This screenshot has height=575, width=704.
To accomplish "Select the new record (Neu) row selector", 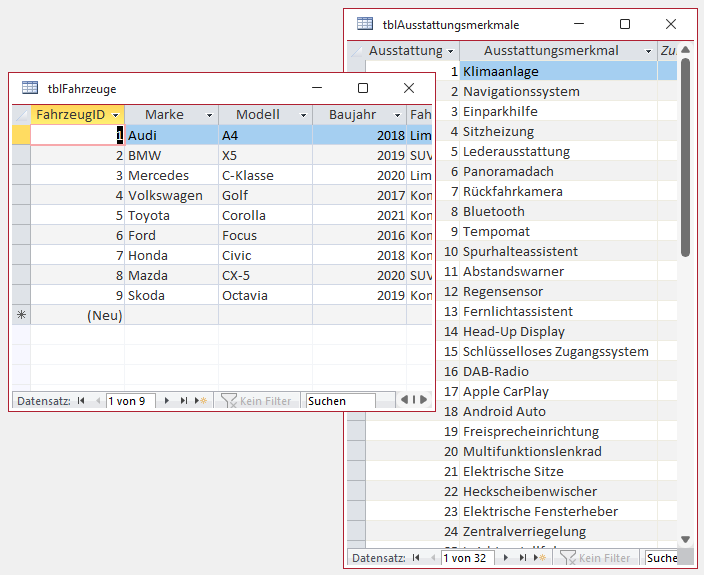I will [21, 315].
